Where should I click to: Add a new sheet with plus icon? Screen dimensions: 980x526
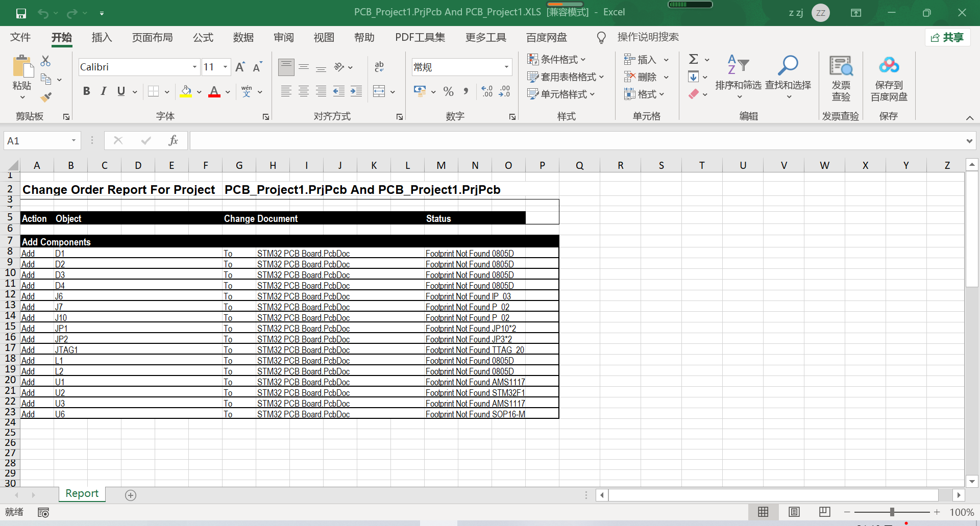point(131,495)
